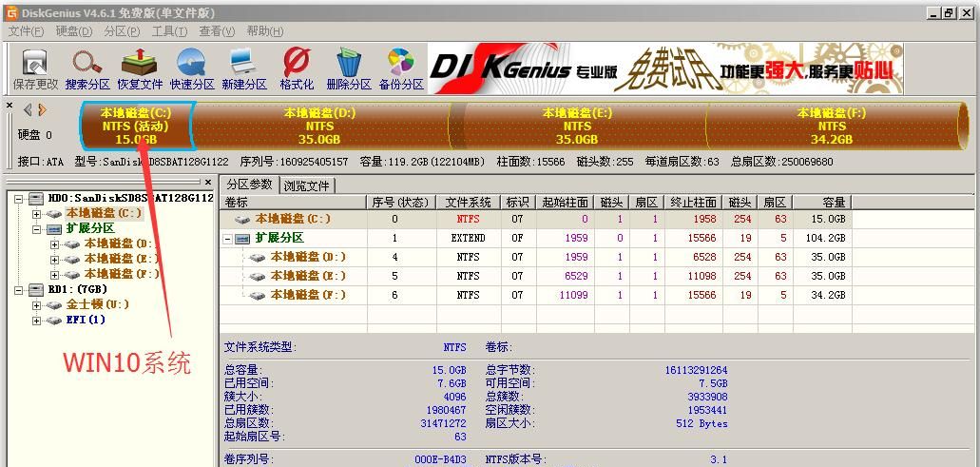Image resolution: width=980 pixels, height=467 pixels.
Task: Click drive icon of 本地磁盘(D:) table row
Action: click(258, 258)
